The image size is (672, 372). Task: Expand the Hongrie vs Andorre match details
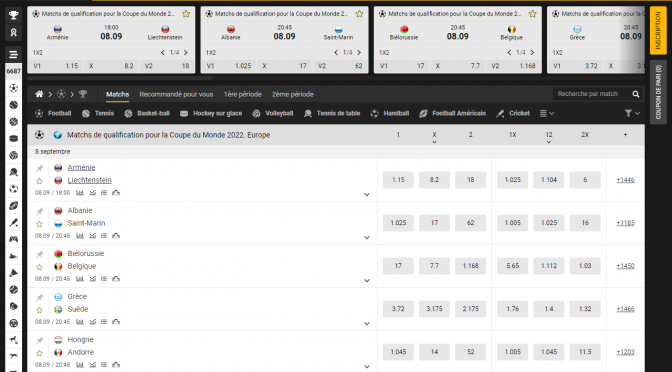point(367,366)
